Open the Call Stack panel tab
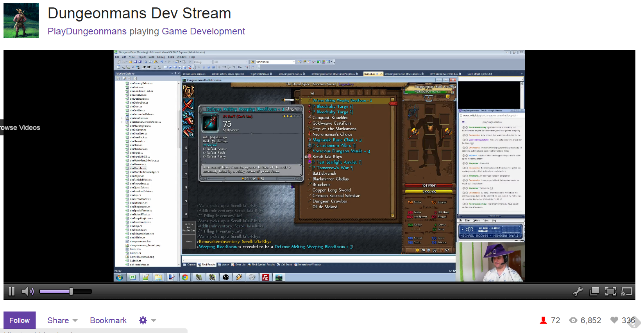The image size is (644, 333). [284, 265]
